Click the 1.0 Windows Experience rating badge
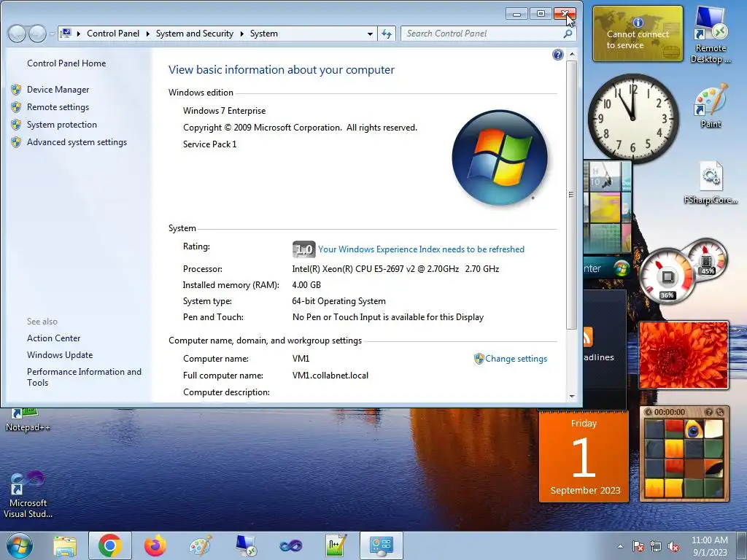The image size is (747, 560). 303,249
